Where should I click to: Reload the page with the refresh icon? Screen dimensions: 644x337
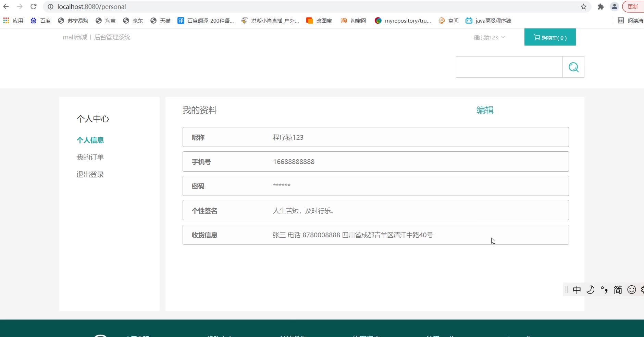[x=33, y=7]
